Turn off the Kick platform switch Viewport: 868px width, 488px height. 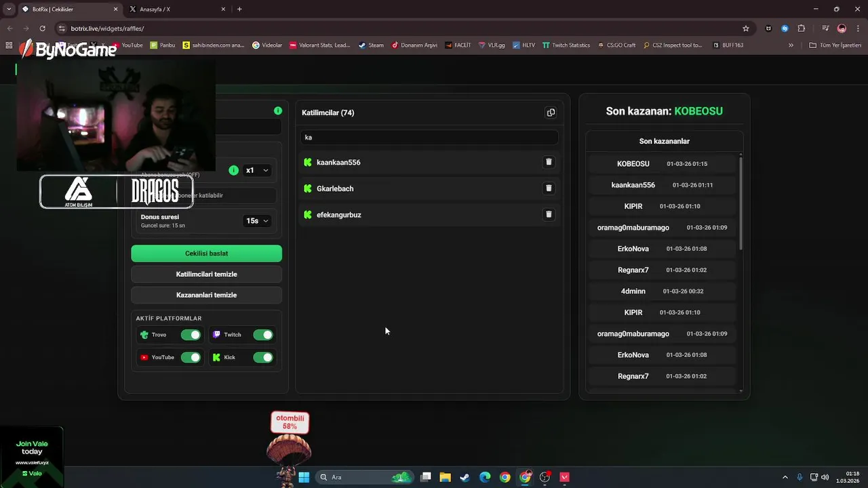(x=263, y=357)
